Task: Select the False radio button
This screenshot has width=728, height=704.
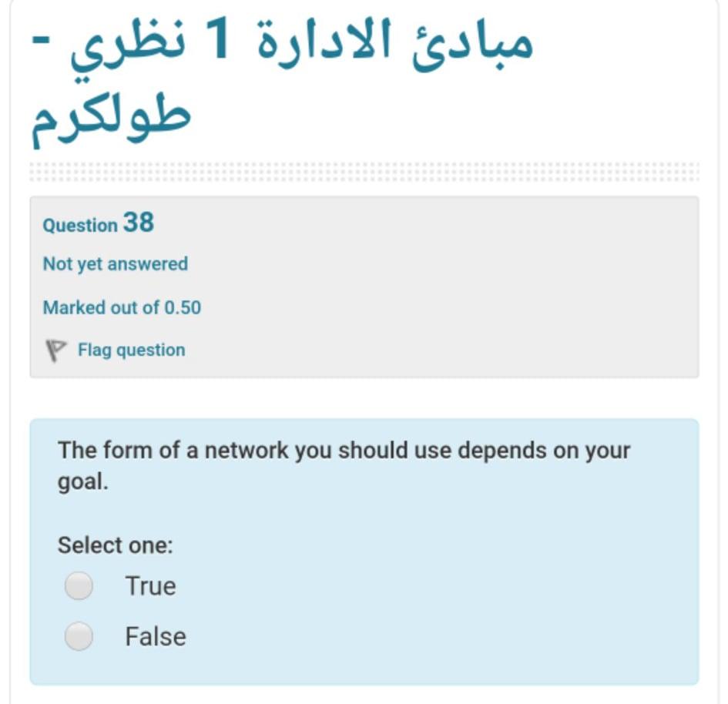Action: (x=81, y=636)
